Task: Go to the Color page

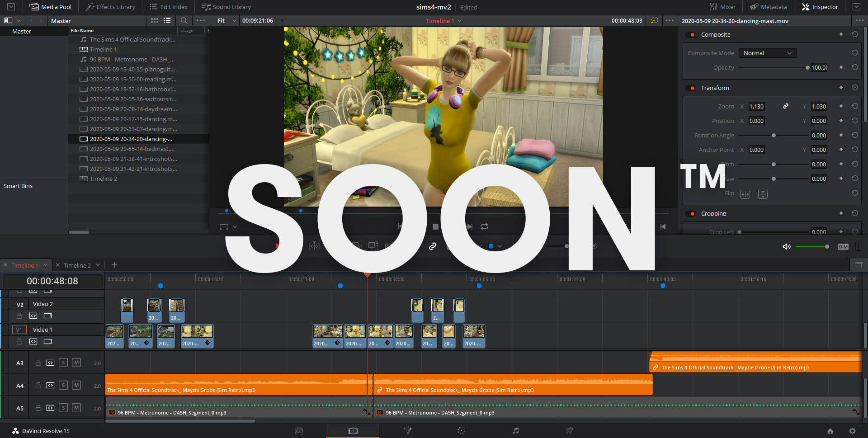Action: pos(461,431)
